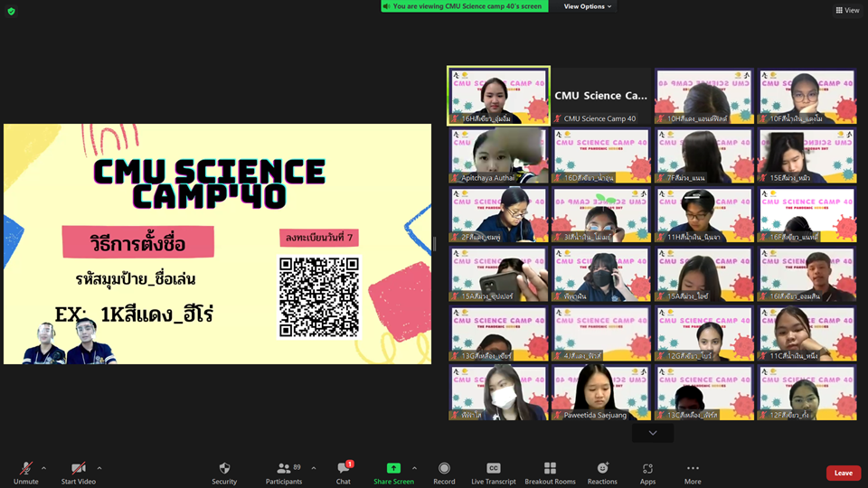Enable Live Transcript captions
Screen dimensions: 868x488
pos(494,472)
